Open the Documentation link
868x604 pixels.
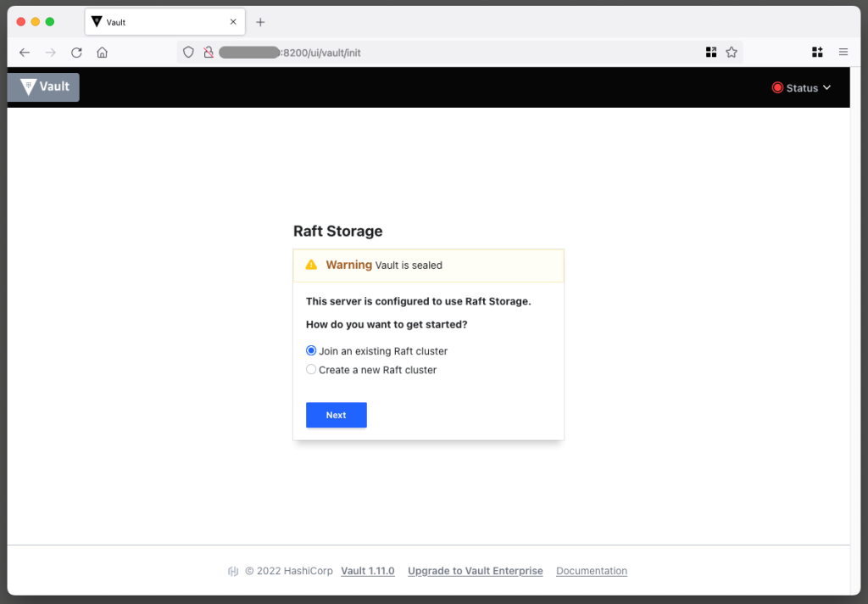click(591, 571)
